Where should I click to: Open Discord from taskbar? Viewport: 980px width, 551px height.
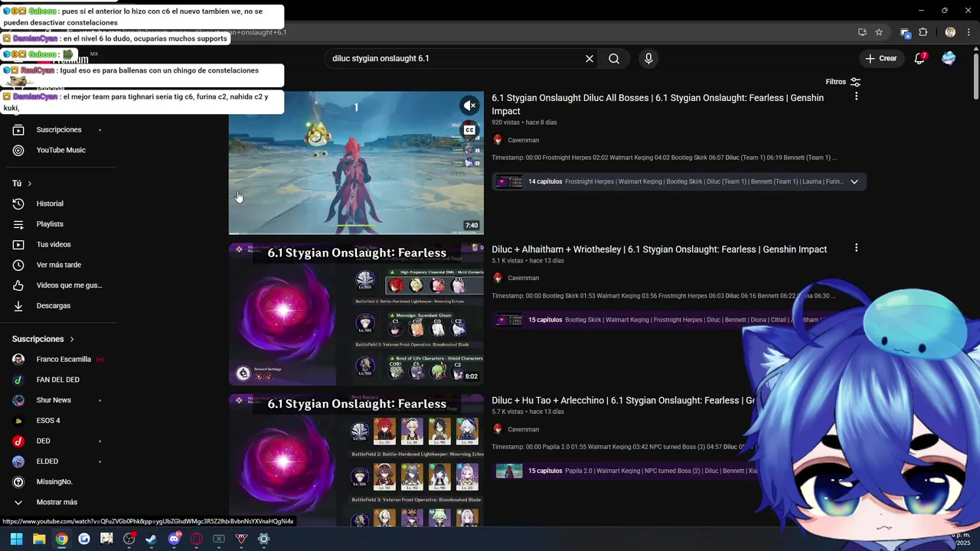coord(174,539)
